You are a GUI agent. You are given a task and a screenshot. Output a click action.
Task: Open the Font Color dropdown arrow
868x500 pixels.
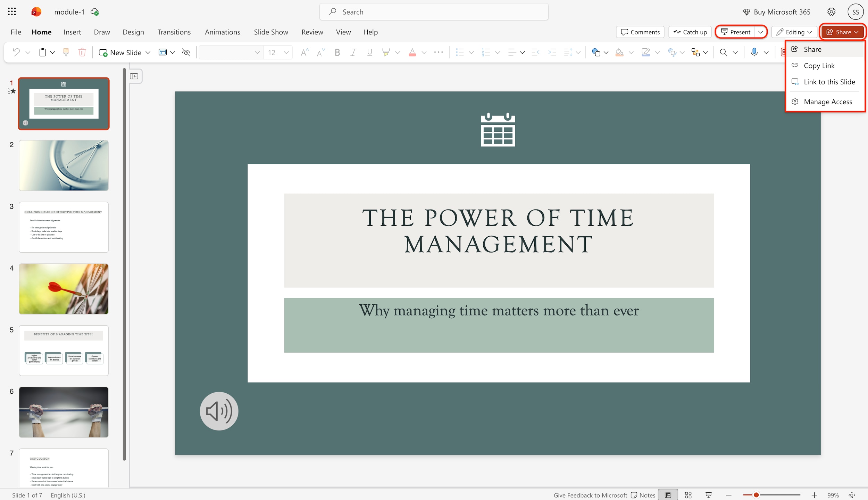coord(424,53)
